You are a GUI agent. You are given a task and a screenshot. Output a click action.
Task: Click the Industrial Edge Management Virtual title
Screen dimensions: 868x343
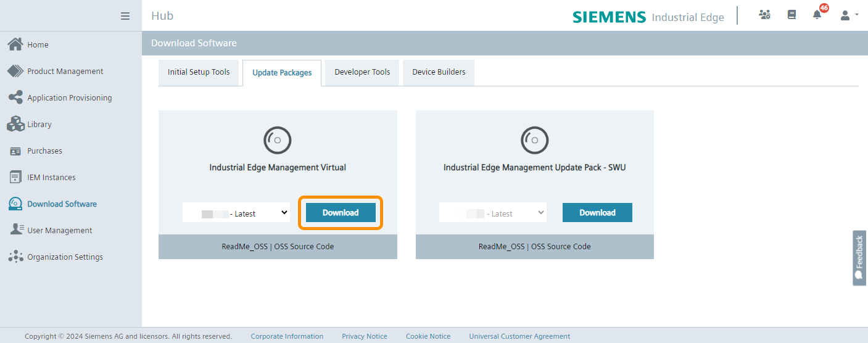click(x=278, y=167)
